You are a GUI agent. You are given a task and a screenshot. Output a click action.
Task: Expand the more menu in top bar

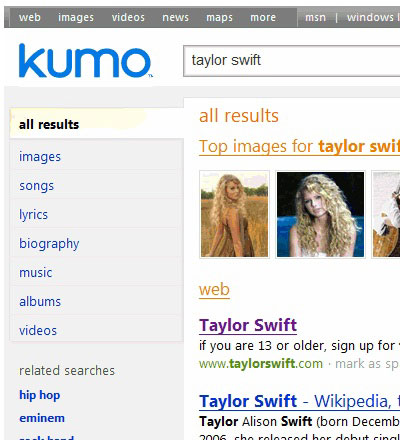click(263, 17)
